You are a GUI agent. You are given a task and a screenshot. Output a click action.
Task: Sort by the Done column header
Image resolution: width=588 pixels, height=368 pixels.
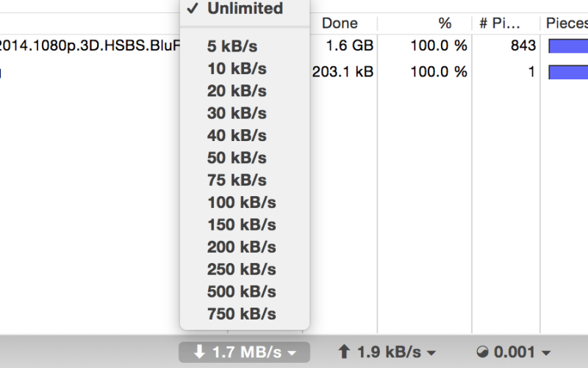340,24
